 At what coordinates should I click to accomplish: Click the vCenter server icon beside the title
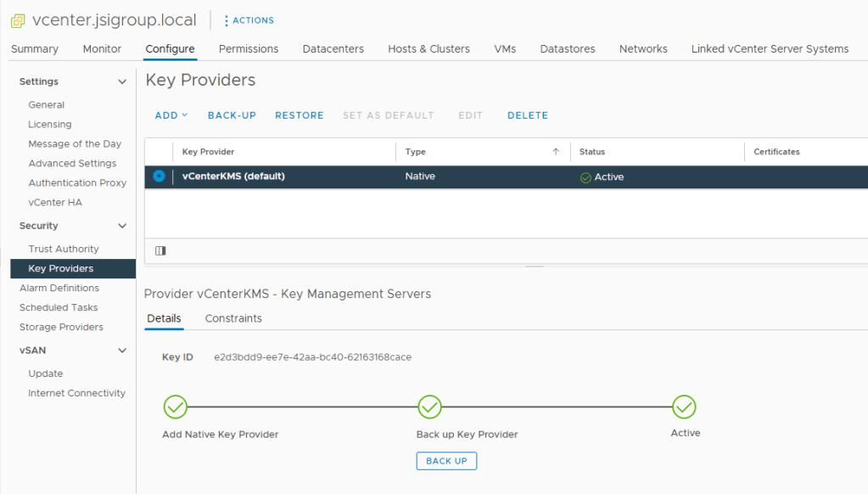(17, 20)
